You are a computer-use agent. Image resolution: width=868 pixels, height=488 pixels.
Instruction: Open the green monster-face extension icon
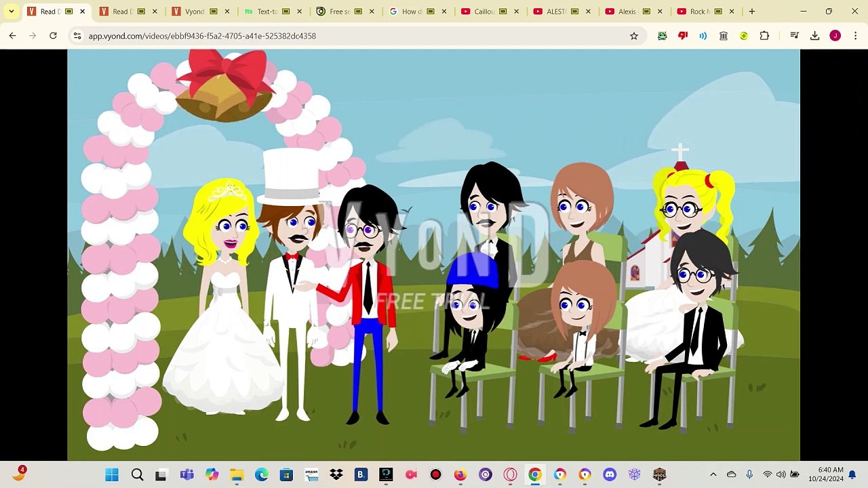[x=663, y=36]
